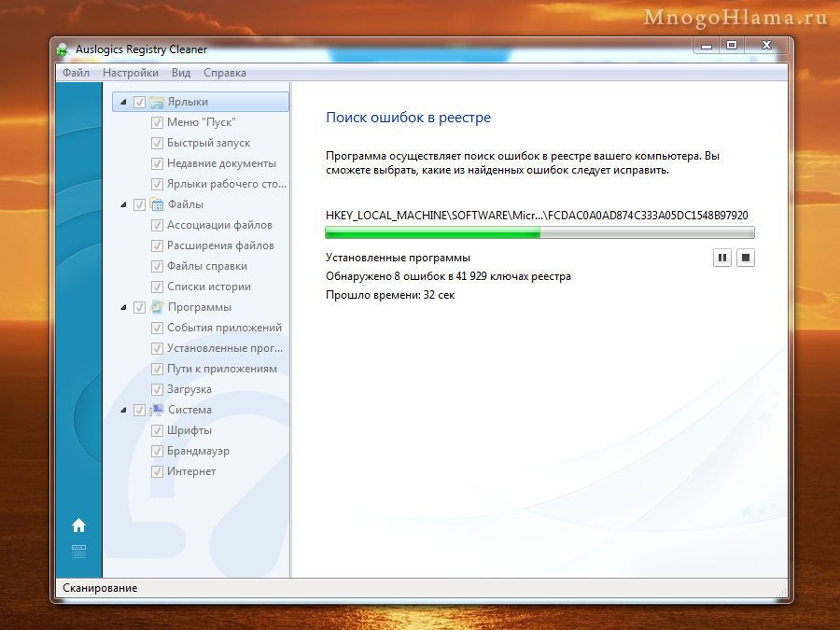Select the Загрузка tree item
The width and height of the screenshot is (840, 630).
click(x=189, y=389)
